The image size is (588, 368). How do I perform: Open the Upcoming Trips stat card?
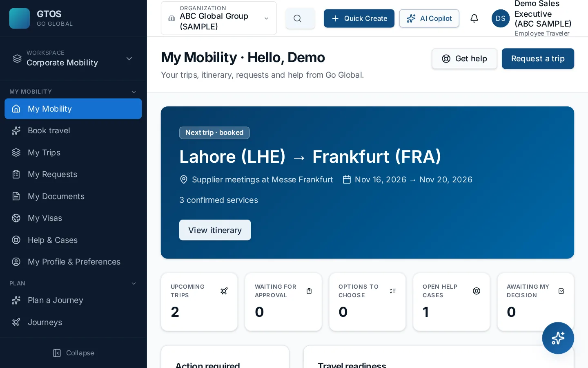point(199,302)
